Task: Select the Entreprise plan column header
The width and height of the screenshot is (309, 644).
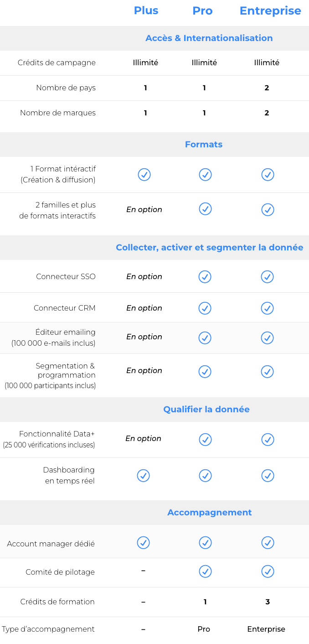Action: point(270,11)
